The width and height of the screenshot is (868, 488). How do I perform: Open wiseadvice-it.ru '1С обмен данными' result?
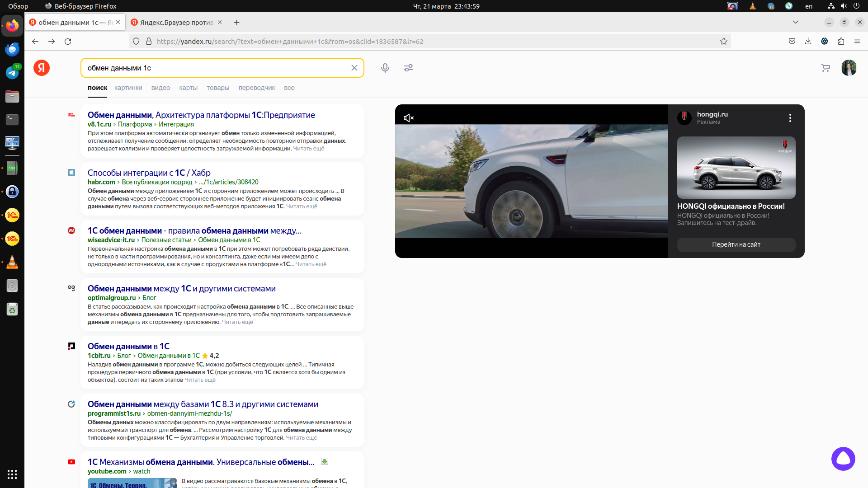(194, 230)
